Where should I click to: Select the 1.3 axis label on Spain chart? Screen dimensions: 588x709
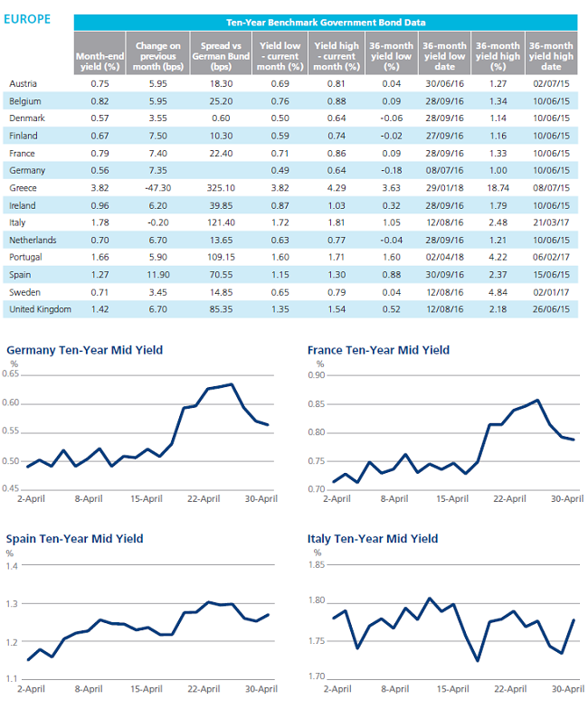[x=13, y=604]
